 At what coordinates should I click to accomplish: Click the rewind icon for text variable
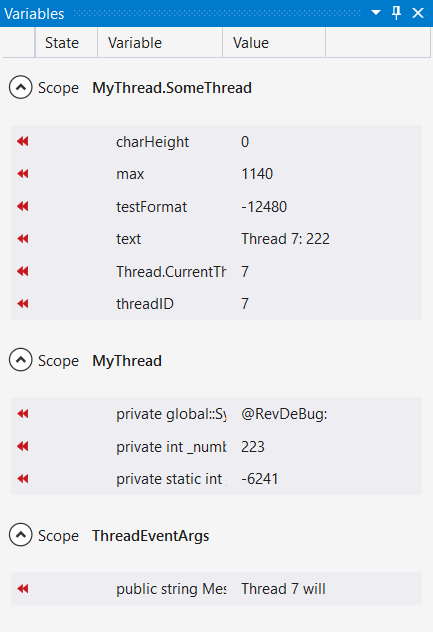tap(23, 239)
